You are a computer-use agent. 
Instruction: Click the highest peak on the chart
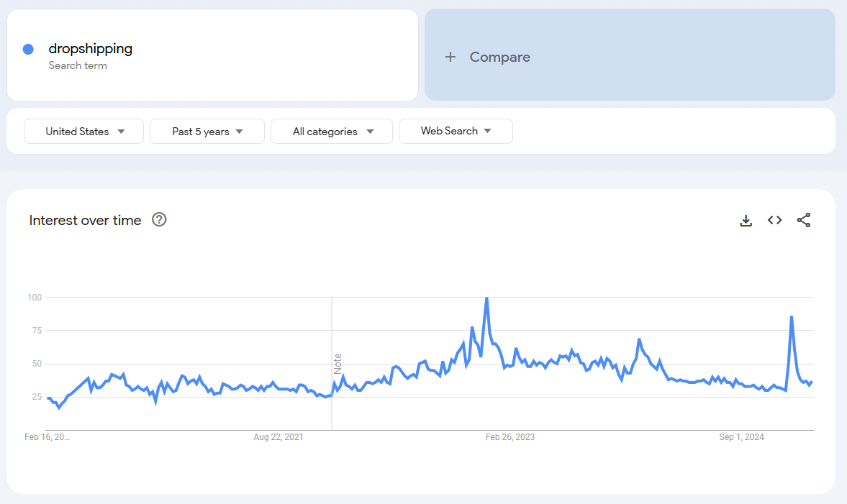(x=486, y=298)
